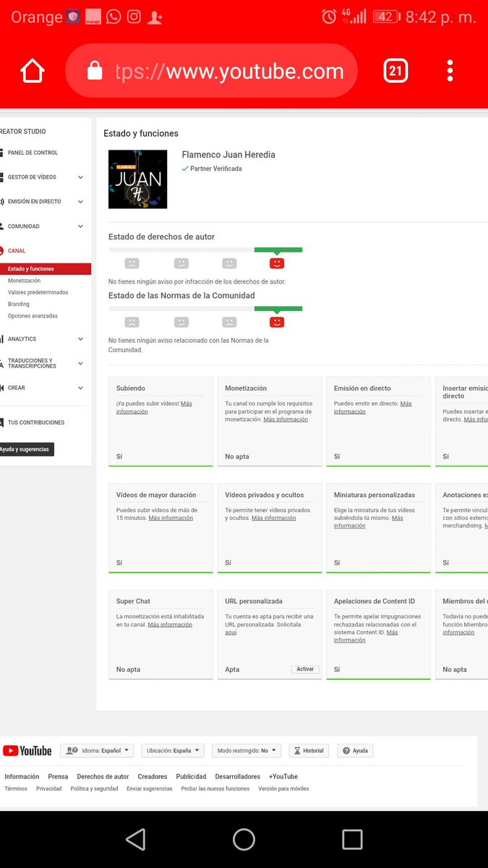The height and width of the screenshot is (868, 488).
Task: Open the 21 tabs switcher
Action: pos(395,71)
